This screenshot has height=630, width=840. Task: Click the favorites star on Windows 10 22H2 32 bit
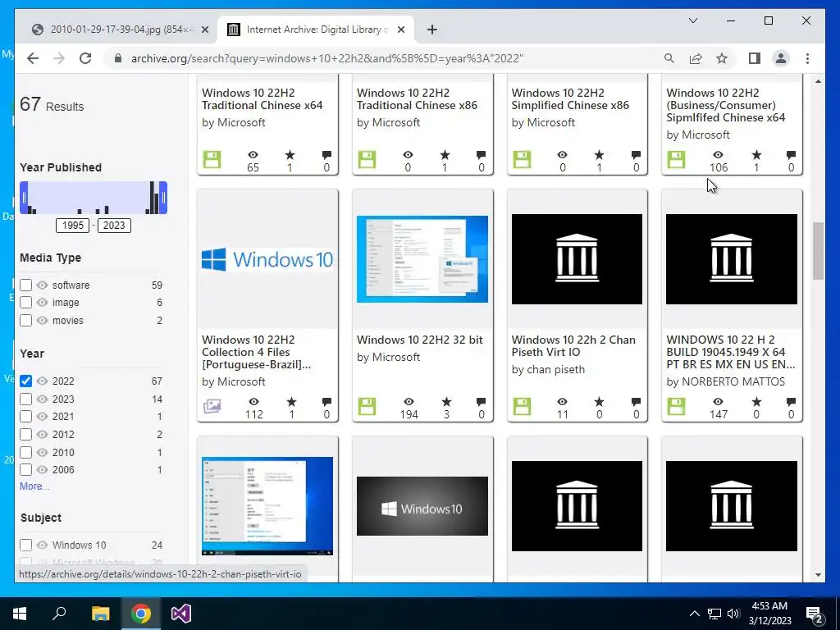tap(446, 402)
